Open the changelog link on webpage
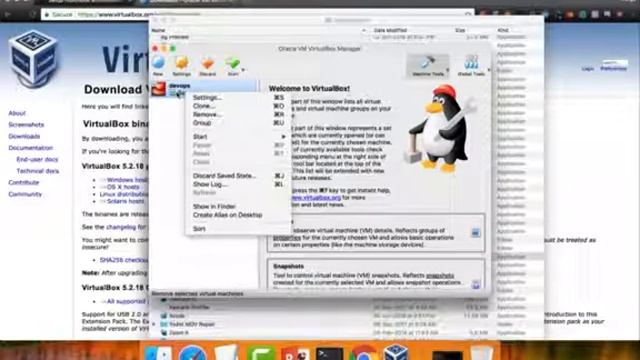 click(x=121, y=227)
